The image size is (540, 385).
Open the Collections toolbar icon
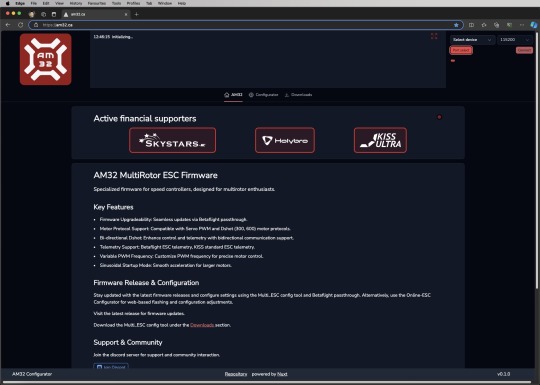click(496, 25)
